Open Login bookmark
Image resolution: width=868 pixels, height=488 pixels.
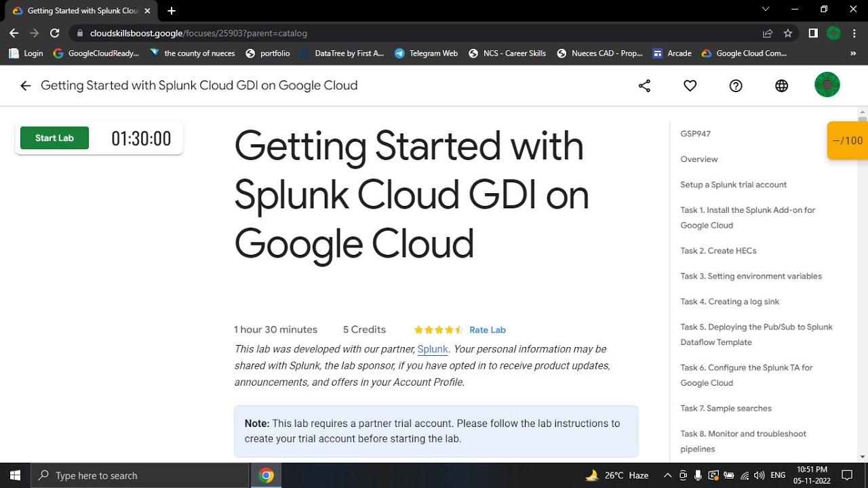(26, 53)
